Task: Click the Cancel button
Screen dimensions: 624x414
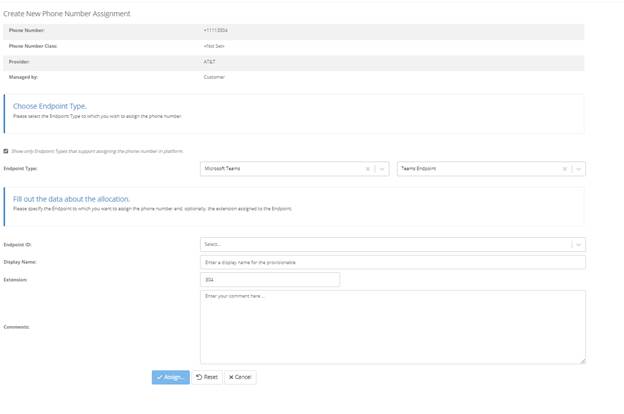Action: (x=240, y=377)
